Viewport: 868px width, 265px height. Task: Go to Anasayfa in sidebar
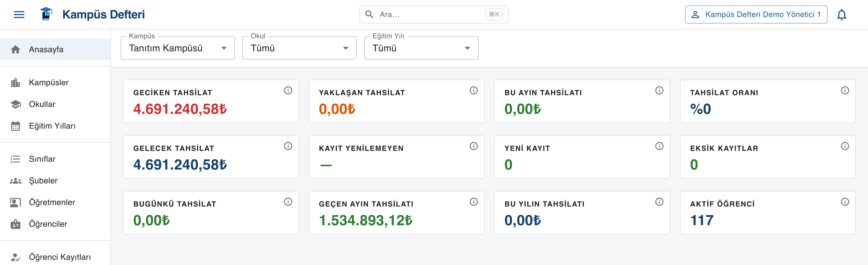click(55, 49)
